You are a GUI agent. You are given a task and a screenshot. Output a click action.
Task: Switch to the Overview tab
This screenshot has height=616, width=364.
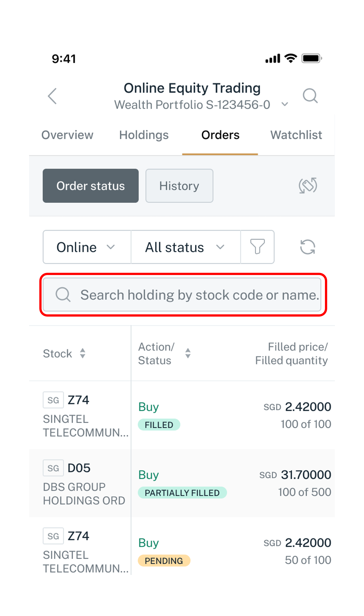tap(67, 135)
